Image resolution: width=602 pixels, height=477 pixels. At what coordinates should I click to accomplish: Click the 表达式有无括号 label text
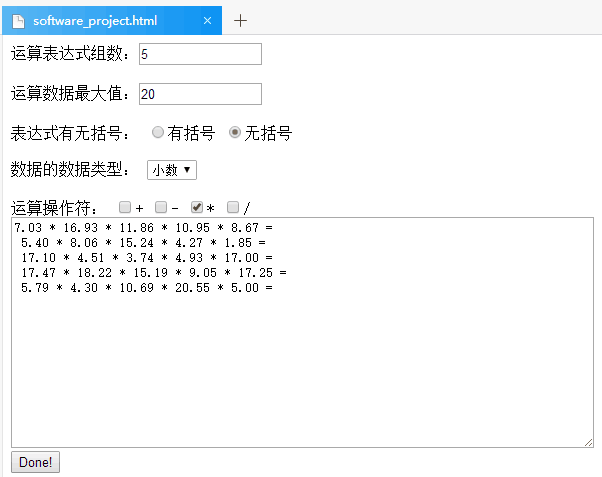tap(70, 133)
